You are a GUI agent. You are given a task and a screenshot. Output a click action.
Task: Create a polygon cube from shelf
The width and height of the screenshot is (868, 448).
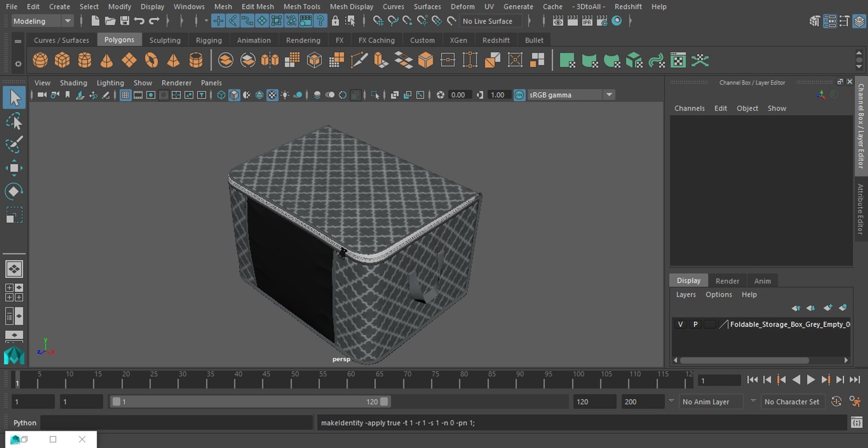(62, 60)
